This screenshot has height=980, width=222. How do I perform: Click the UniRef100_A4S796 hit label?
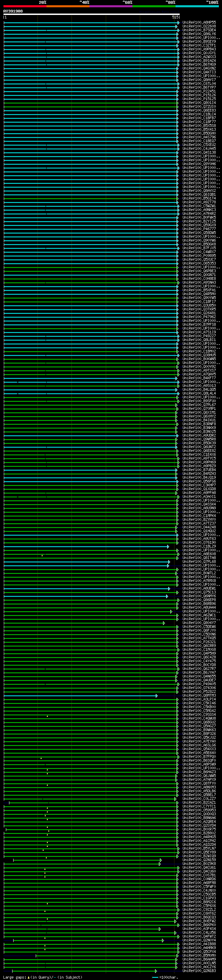point(199,137)
